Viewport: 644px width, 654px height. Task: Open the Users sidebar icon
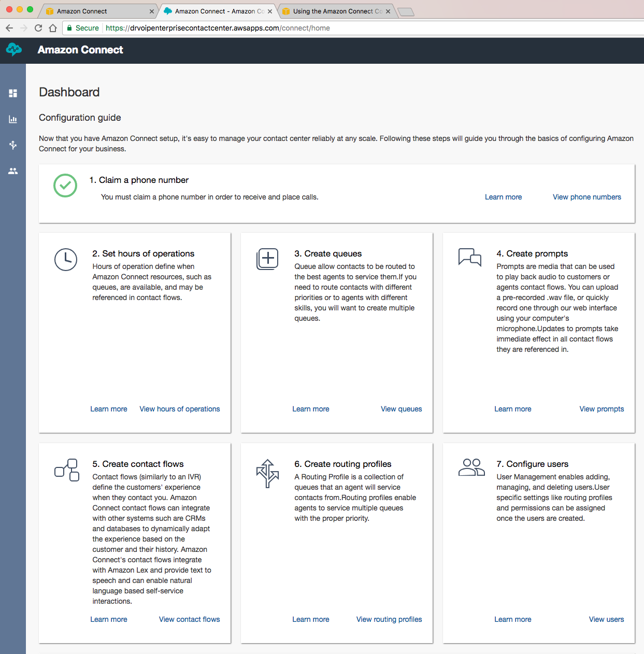(13, 170)
